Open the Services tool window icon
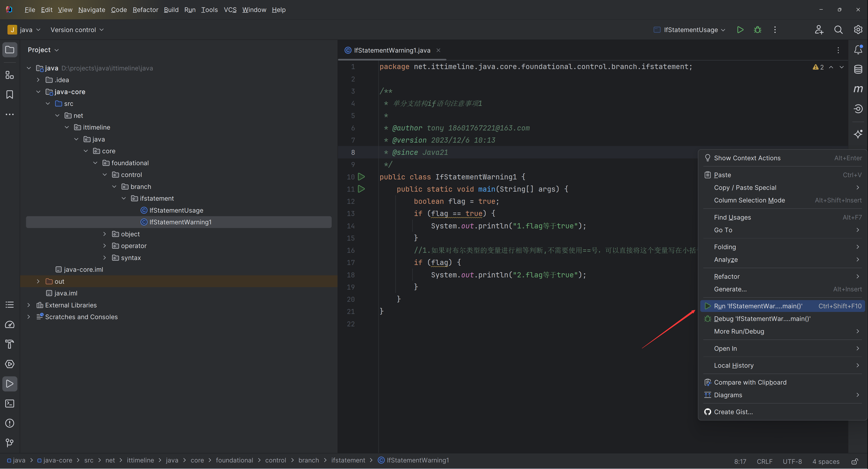 click(x=10, y=364)
